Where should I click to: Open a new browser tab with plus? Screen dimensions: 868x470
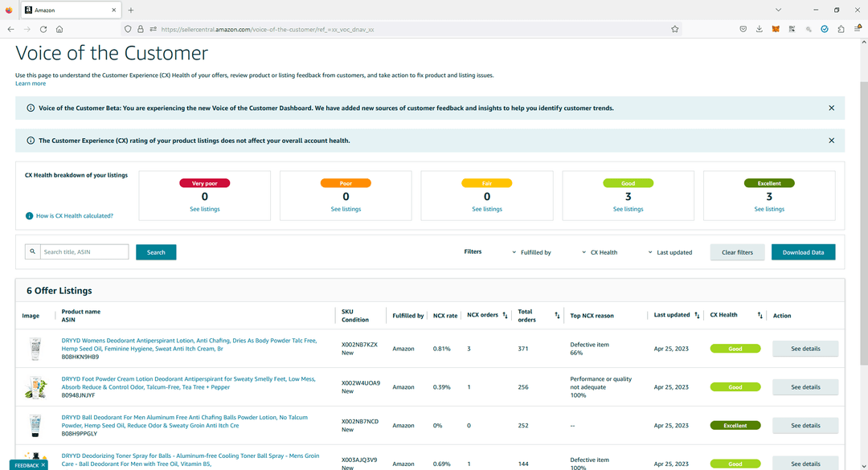point(131,10)
